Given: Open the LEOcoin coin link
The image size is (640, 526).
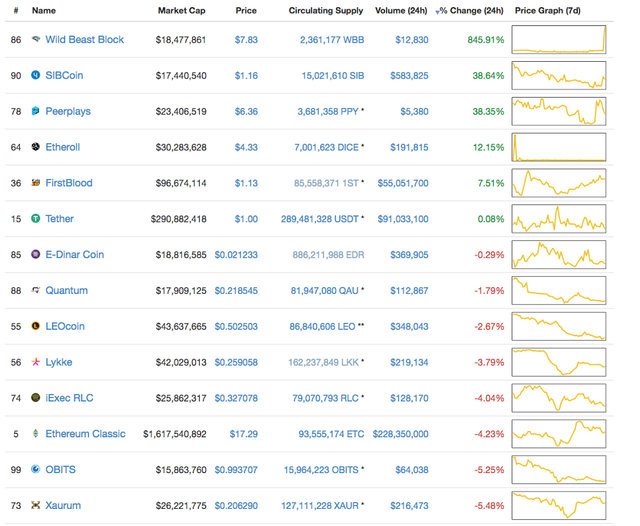Looking at the screenshot, I should pos(65,326).
